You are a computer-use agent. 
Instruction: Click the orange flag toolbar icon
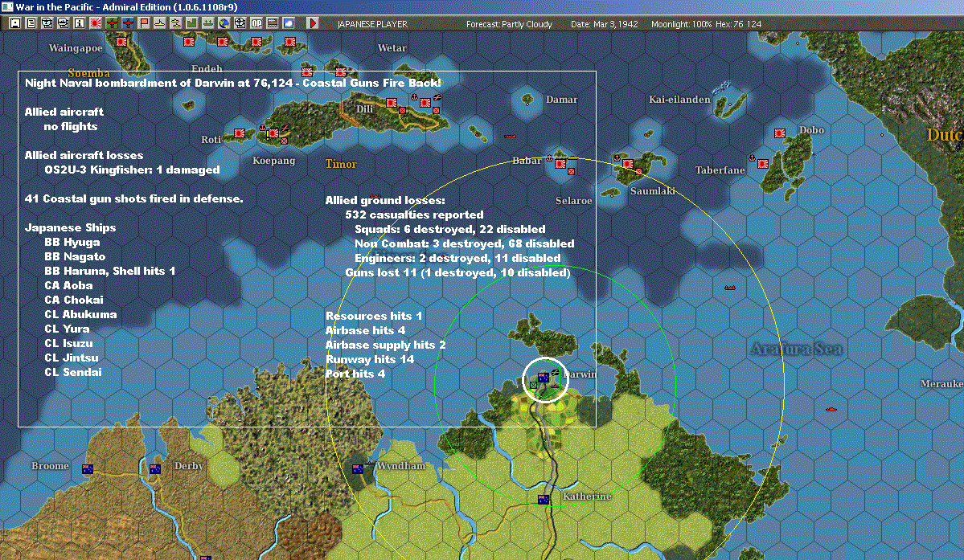pyautogui.click(x=144, y=23)
